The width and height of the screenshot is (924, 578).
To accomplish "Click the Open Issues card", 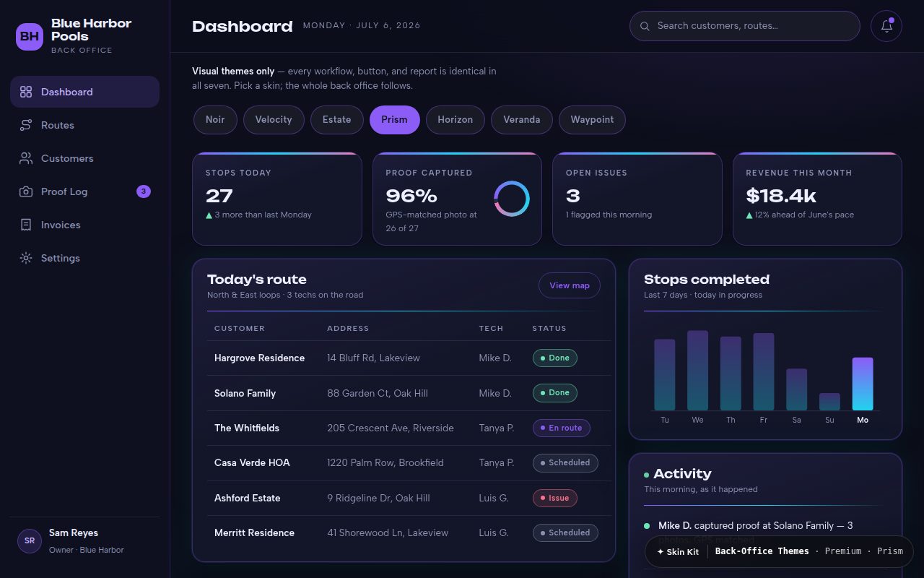I will [637, 199].
